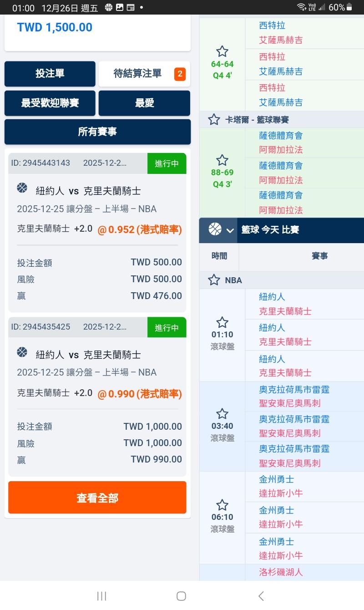The image size is (364, 610).
Task: Favorite the 03:40 雷霆 match star
Action: pos(222,414)
